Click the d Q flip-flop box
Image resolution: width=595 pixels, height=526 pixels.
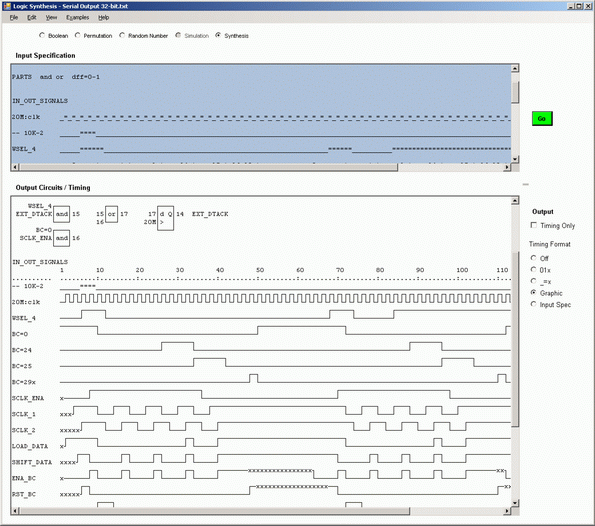coord(165,218)
